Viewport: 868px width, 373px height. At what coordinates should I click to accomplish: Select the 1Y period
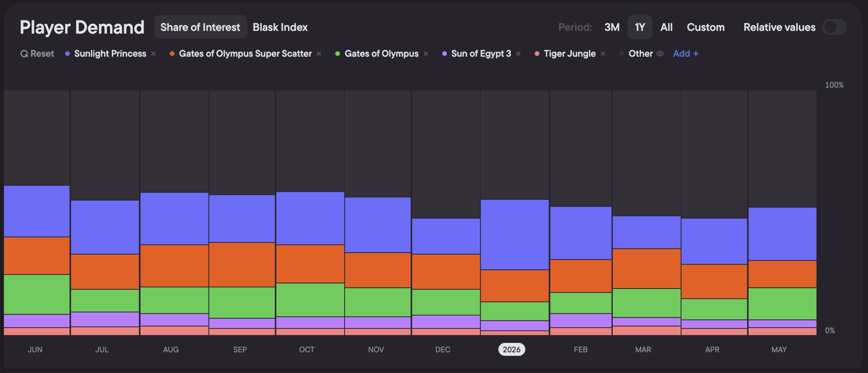pos(640,27)
